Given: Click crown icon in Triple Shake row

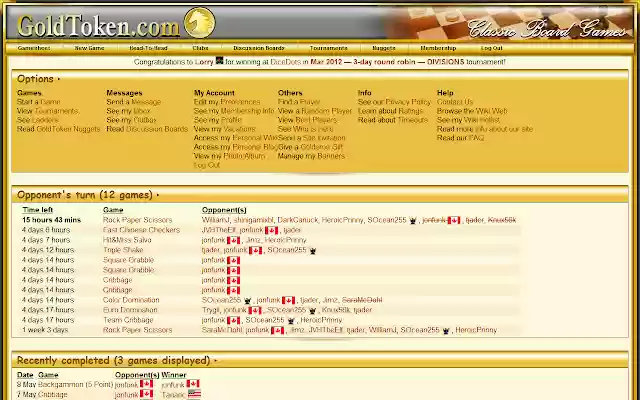Looking at the screenshot, I should [x=313, y=251].
